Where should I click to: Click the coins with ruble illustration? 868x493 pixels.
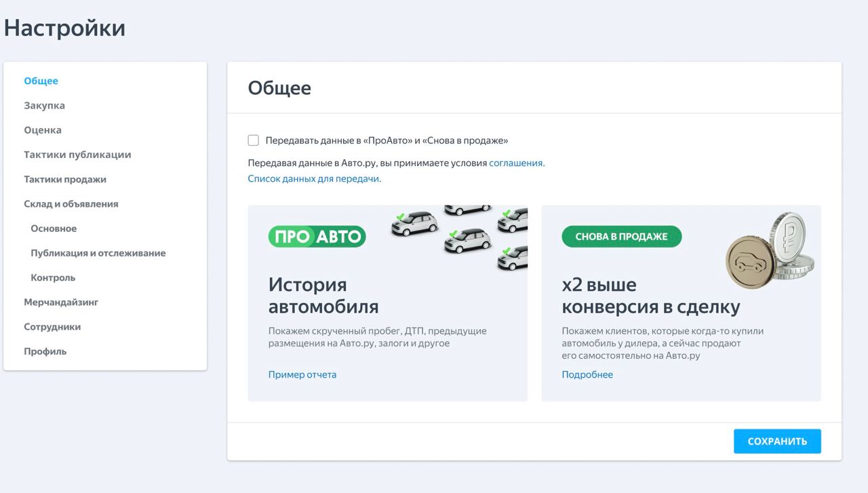click(770, 248)
